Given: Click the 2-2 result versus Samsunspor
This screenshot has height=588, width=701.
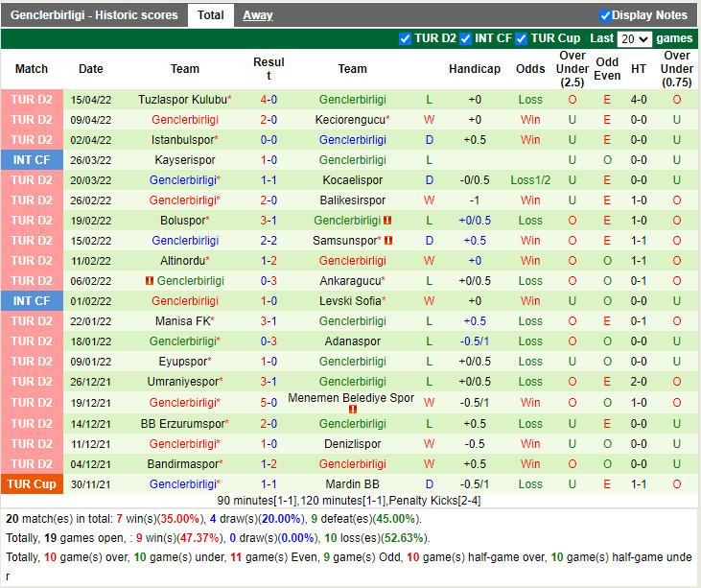Looking at the screenshot, I should (x=269, y=241).
